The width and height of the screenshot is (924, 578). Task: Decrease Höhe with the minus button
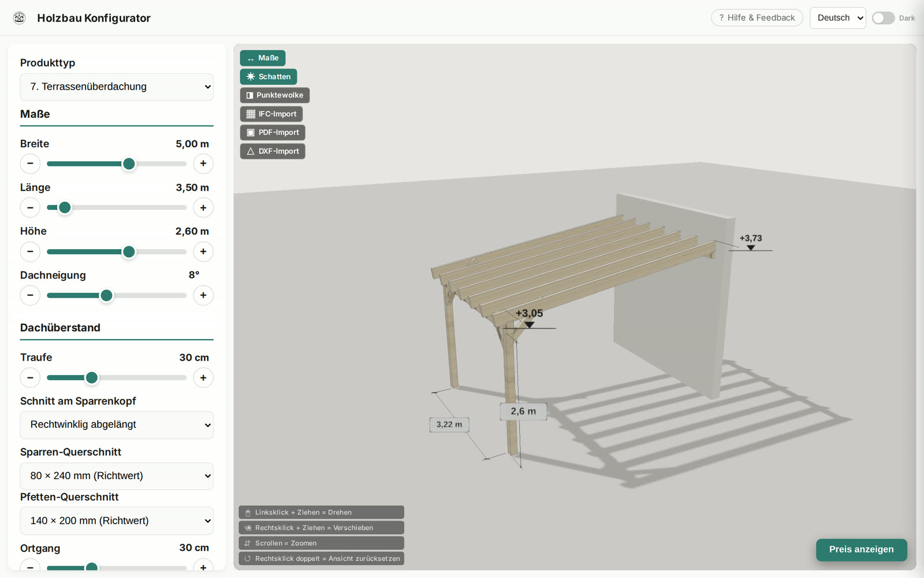coord(30,251)
